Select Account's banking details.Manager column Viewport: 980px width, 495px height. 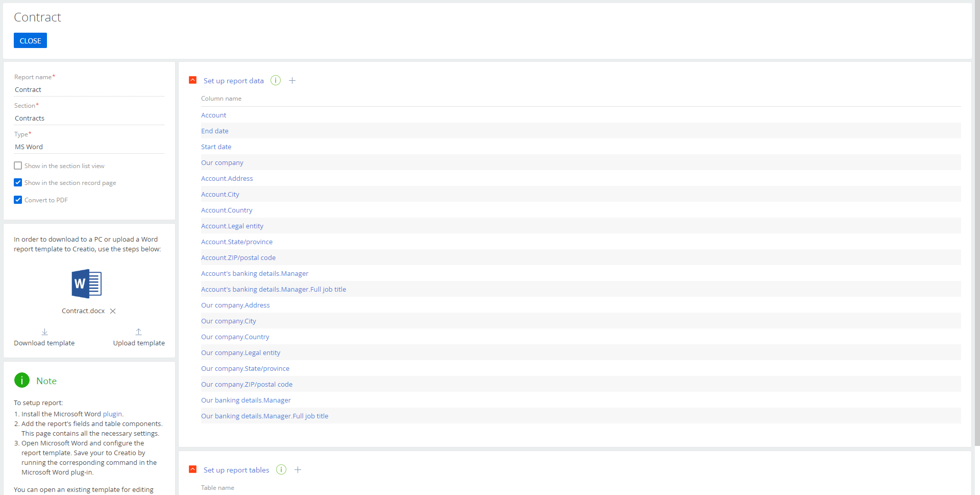click(x=255, y=274)
